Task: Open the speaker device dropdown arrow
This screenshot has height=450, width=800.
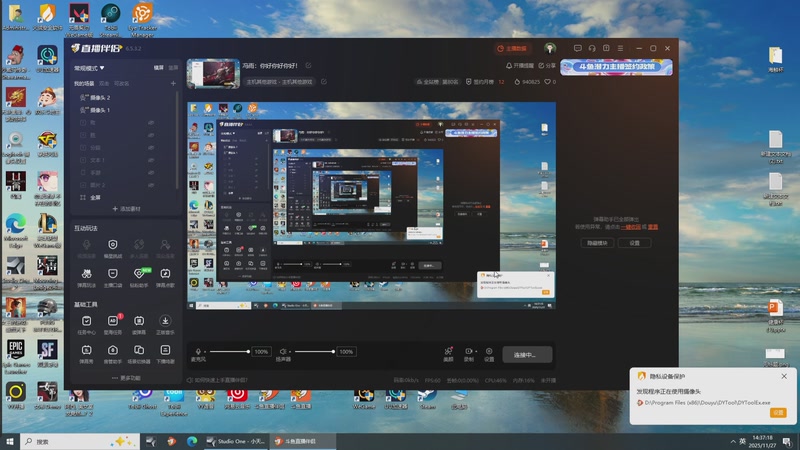Action: (x=290, y=352)
